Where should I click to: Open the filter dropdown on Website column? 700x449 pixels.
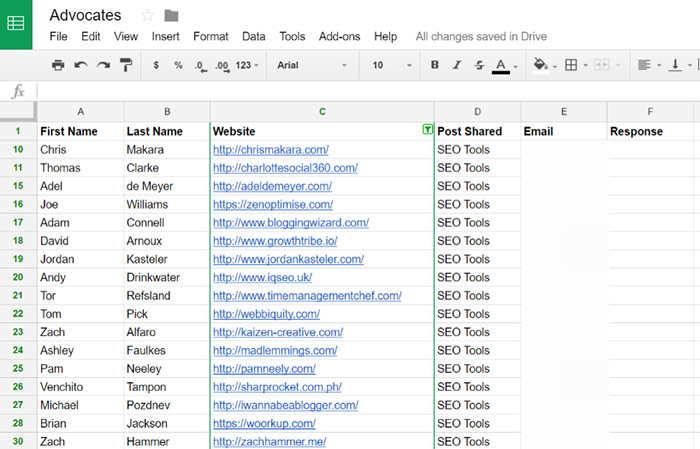click(428, 130)
